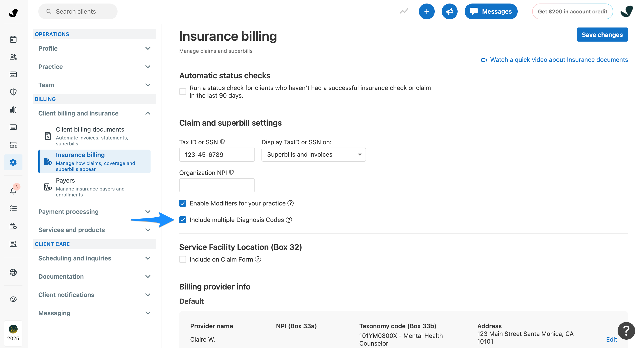Open the analytics bar chart icon
This screenshot has height=348, width=644.
(13, 110)
